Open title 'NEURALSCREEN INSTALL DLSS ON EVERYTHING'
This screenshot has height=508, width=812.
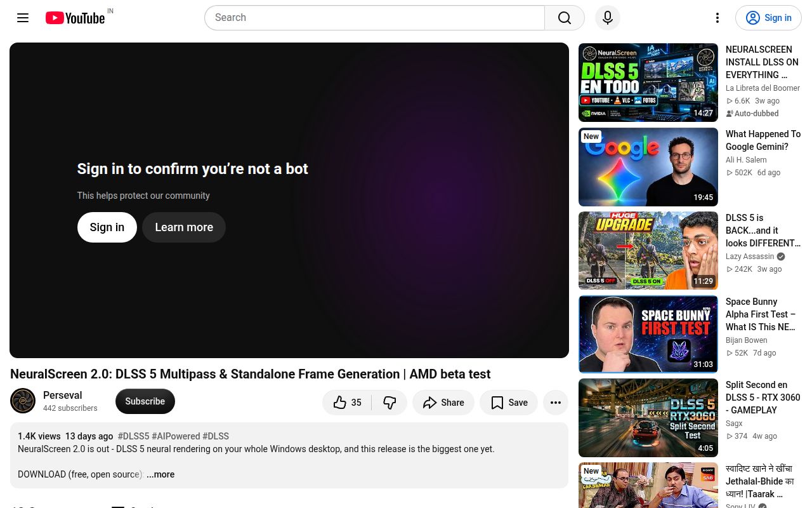[762, 62]
